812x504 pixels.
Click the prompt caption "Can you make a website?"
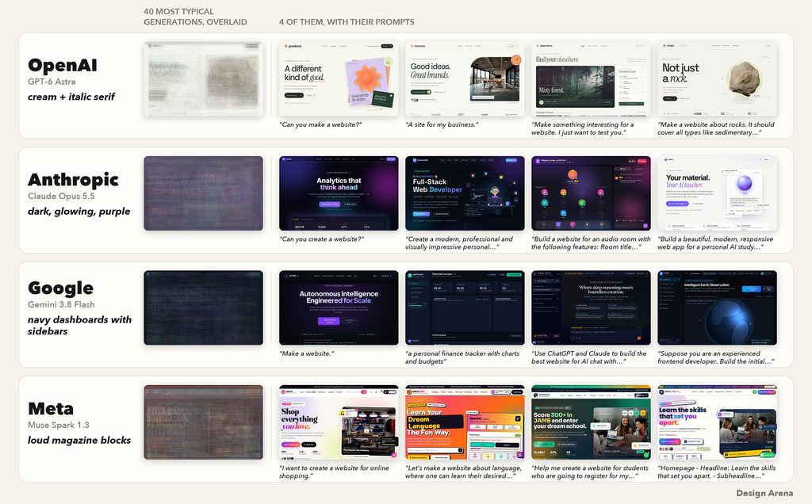[x=320, y=124]
